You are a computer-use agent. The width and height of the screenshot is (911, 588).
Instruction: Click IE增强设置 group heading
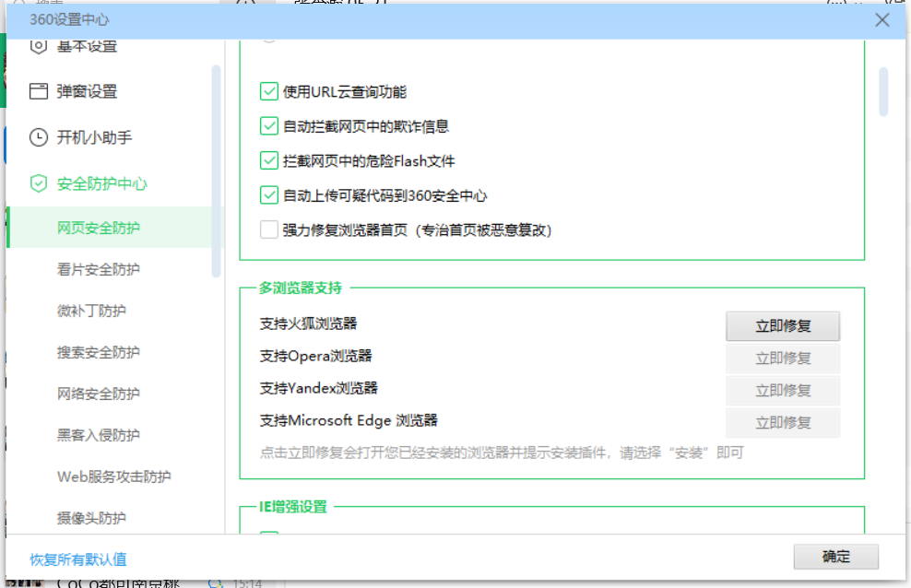coord(293,507)
